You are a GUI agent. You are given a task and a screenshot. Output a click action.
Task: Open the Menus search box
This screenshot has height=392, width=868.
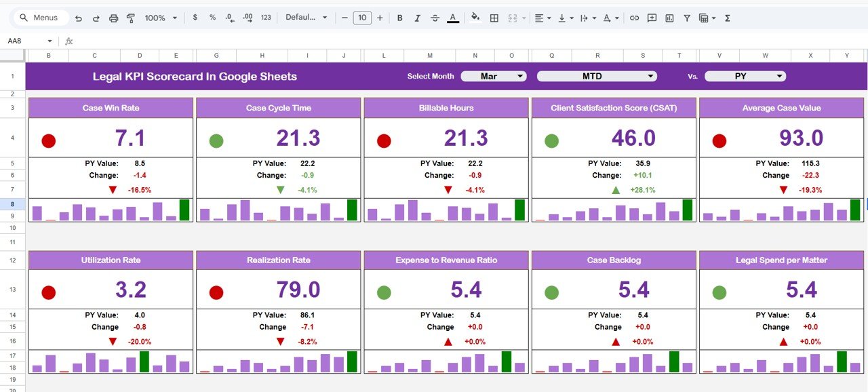41,18
